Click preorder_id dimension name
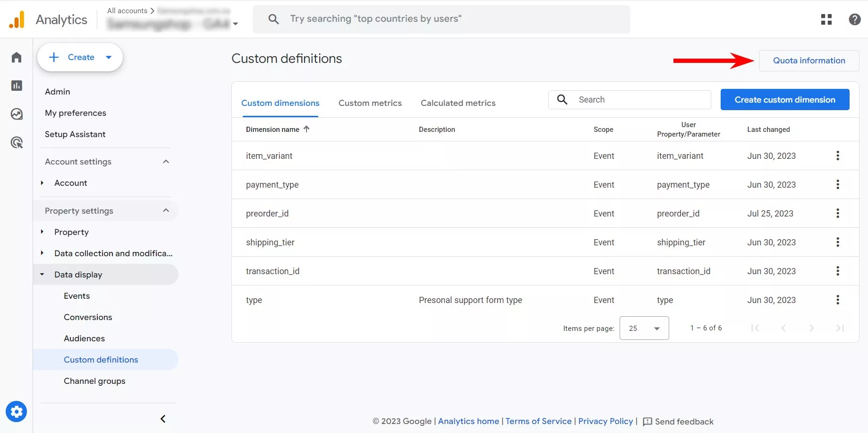The image size is (868, 433). coord(267,214)
